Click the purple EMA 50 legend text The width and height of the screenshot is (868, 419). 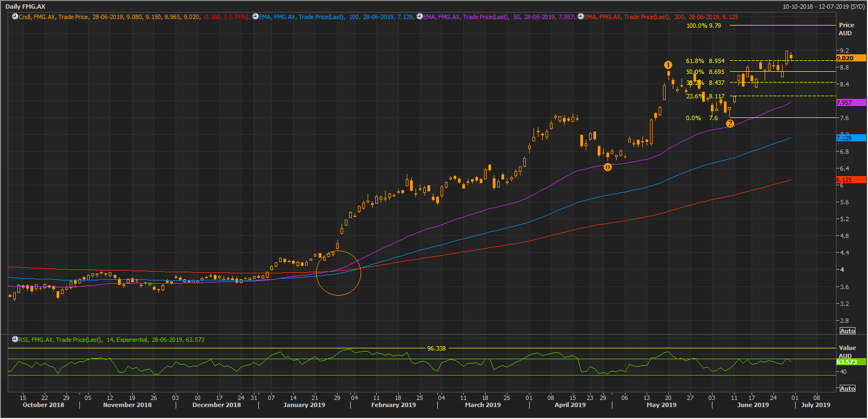point(498,17)
